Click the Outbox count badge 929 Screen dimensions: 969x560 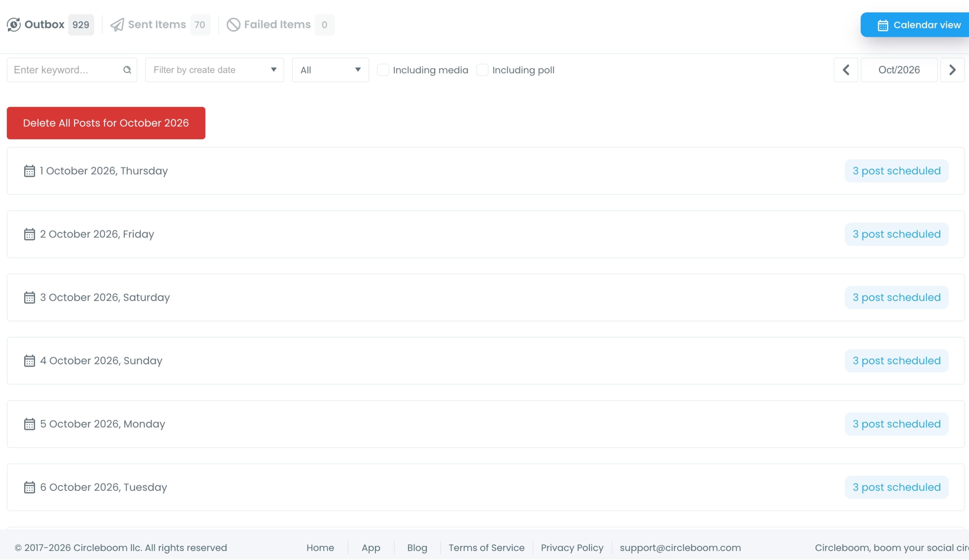[x=81, y=25]
